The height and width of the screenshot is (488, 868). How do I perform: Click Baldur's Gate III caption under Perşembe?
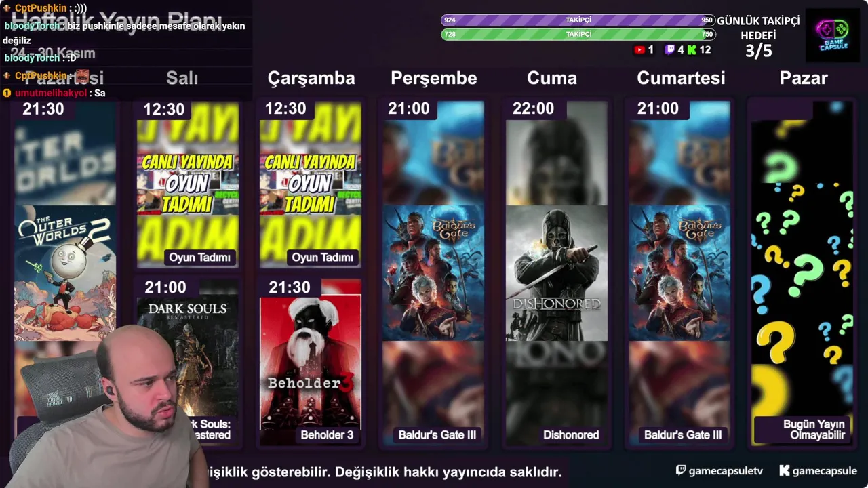[437, 434]
